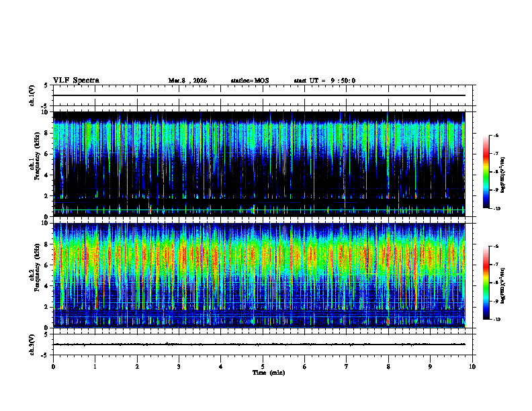Click the "4" kHz tick on ch.2 axis
This screenshot has width=532, height=411.
(47, 286)
